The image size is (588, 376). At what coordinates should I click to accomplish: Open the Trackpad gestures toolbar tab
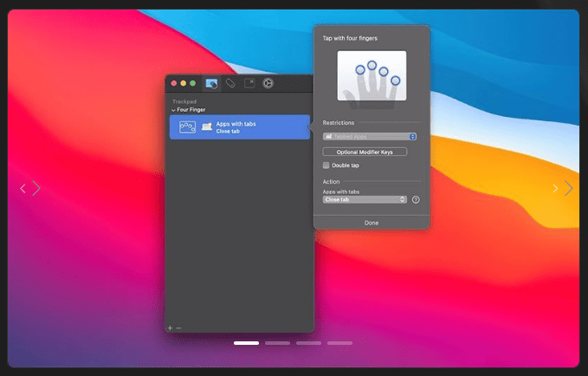[211, 83]
